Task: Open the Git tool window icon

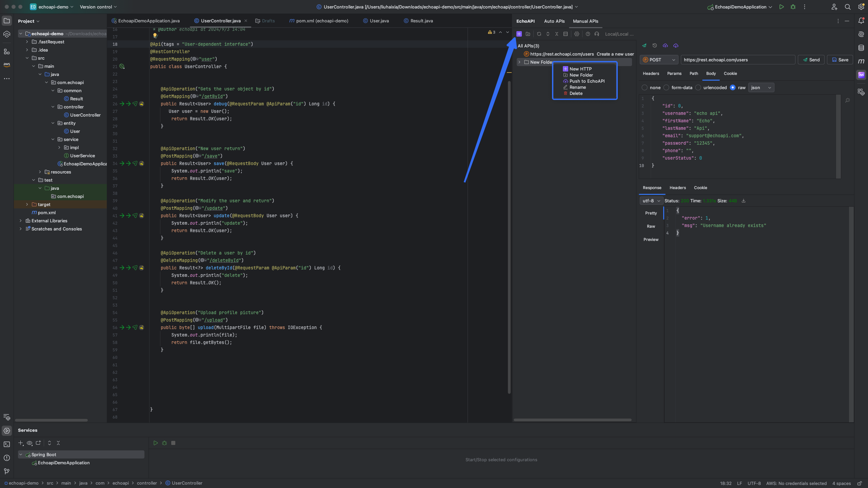Action: coord(7,471)
